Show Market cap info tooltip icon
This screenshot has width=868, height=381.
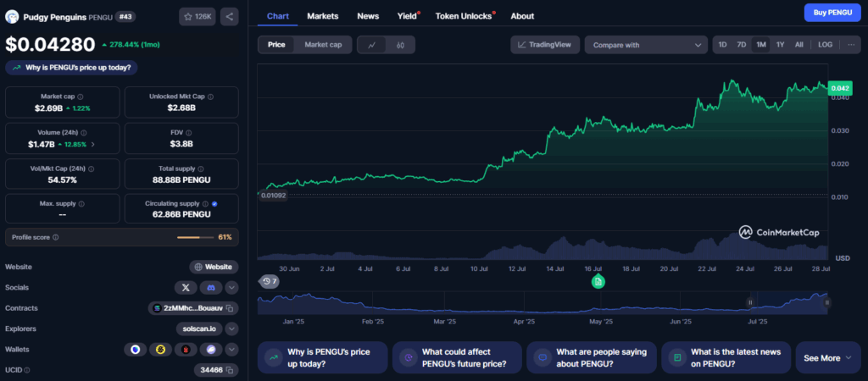pos(81,97)
